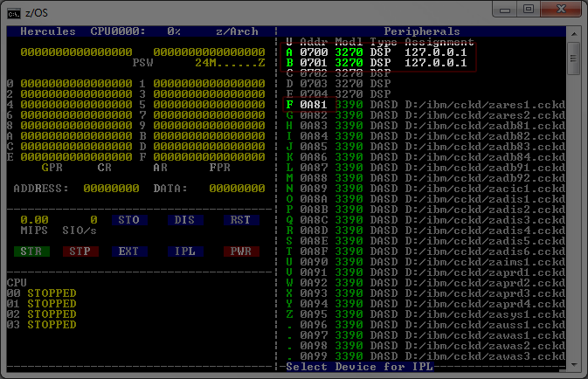
Task: Click CPU 02 STOPPED status
Action: [x=42, y=314]
